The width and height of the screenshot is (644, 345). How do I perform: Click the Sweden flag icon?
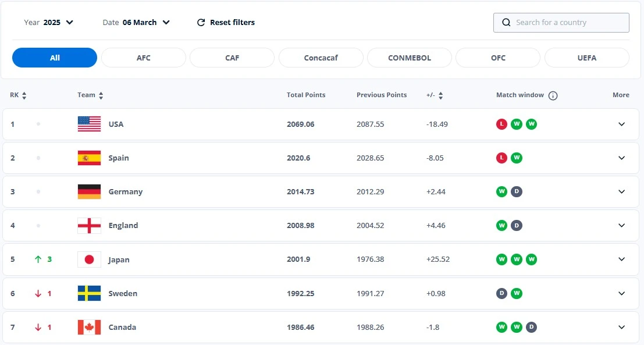[x=89, y=293]
